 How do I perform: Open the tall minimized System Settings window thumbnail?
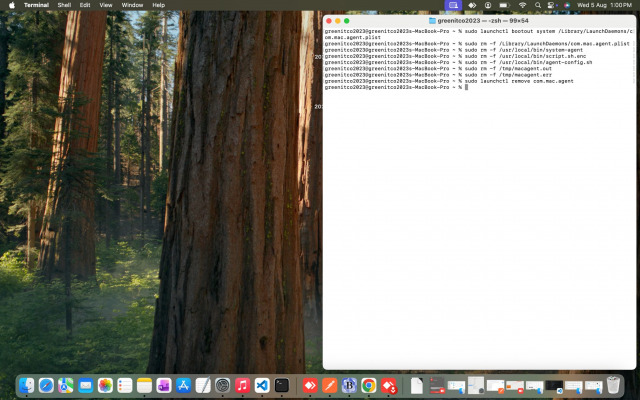(x=476, y=385)
